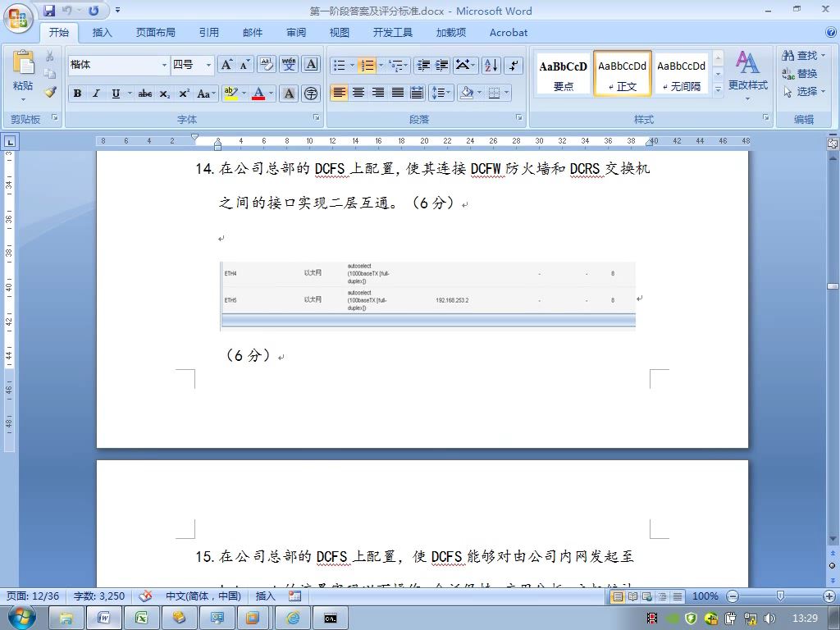Click Clear Formatting icon
The width and height of the screenshot is (840, 630).
click(x=267, y=65)
